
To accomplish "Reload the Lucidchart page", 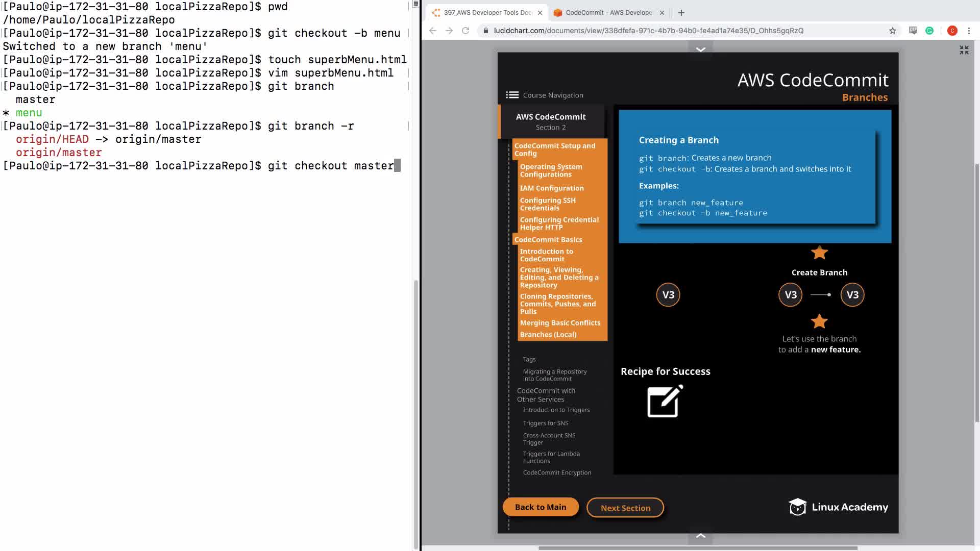I will point(465,31).
